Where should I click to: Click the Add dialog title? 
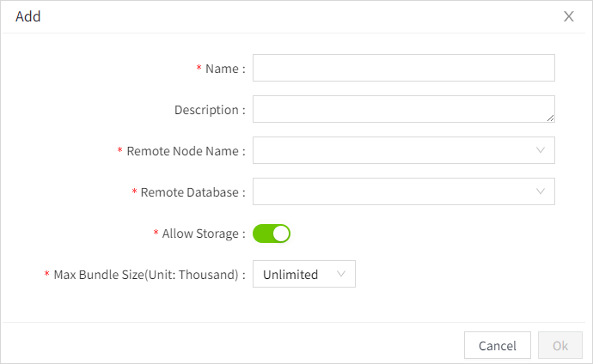pos(28,16)
